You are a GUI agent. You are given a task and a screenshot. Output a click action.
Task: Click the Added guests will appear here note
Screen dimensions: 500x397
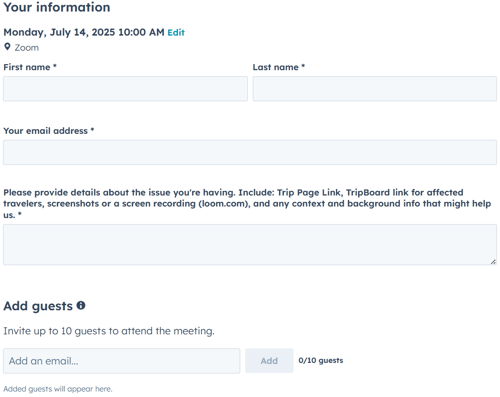coord(58,389)
